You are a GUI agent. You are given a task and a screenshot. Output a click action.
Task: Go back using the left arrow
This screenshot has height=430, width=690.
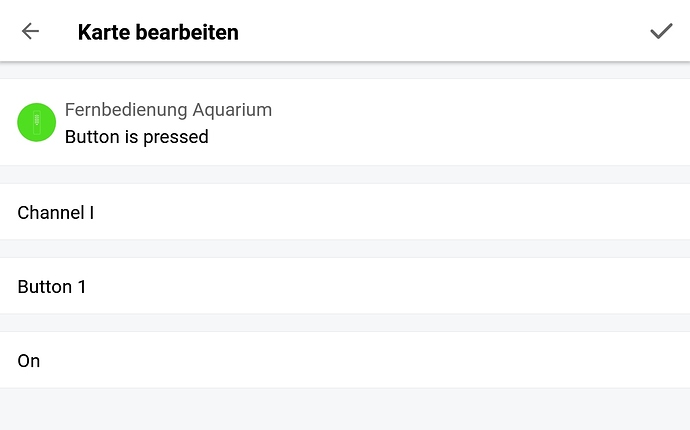pos(30,31)
